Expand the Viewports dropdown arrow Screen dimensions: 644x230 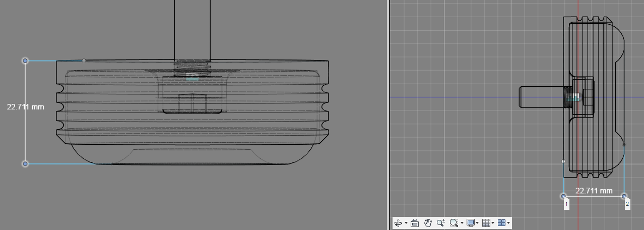[x=509, y=223]
